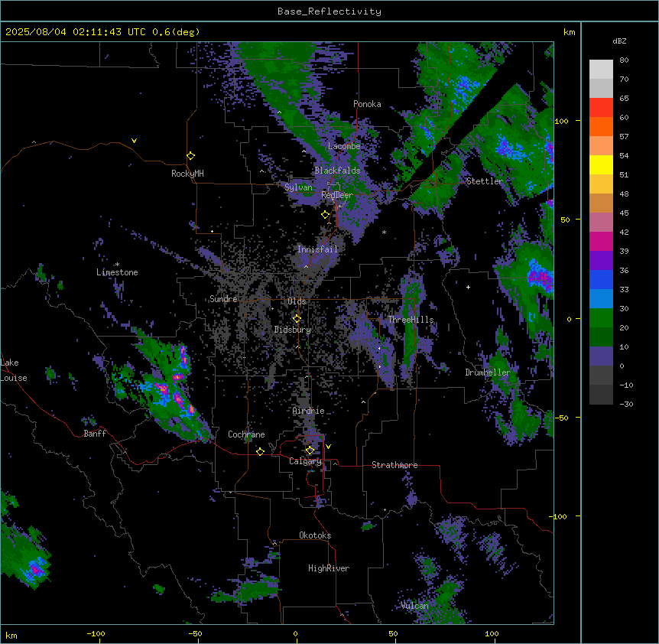659x644 pixels.
Task: Click the Calgary city label
Action: pyautogui.click(x=306, y=461)
